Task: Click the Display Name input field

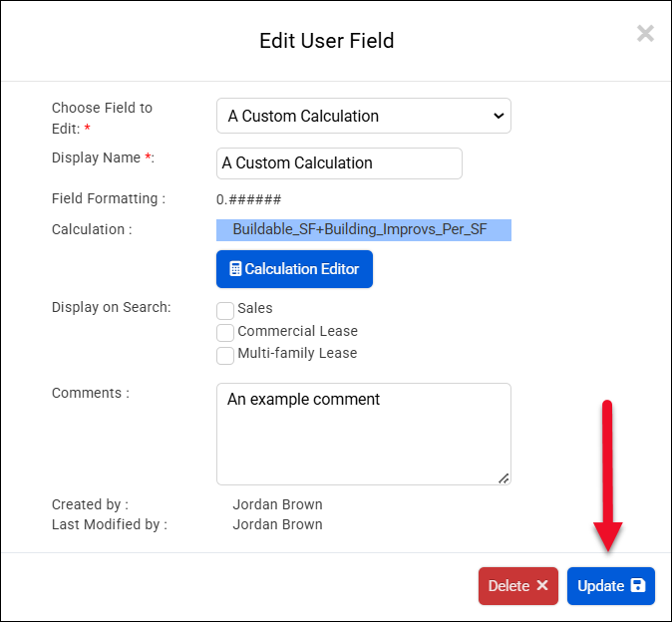Action: [x=339, y=163]
